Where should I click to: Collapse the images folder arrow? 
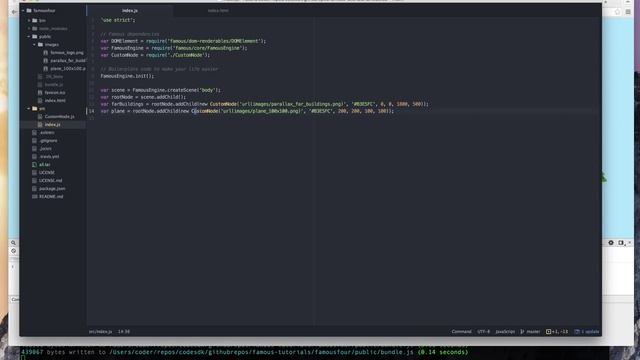(x=34, y=44)
